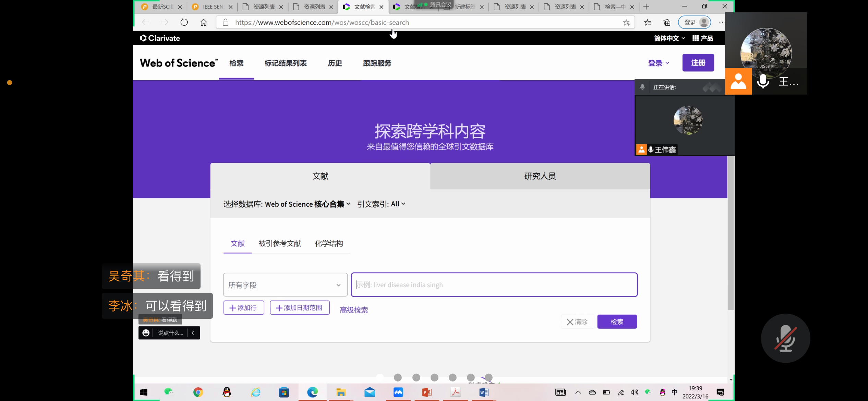The width and height of the screenshot is (868, 401).
Task: Toggle the speaker volume tray icon
Action: pos(634,392)
